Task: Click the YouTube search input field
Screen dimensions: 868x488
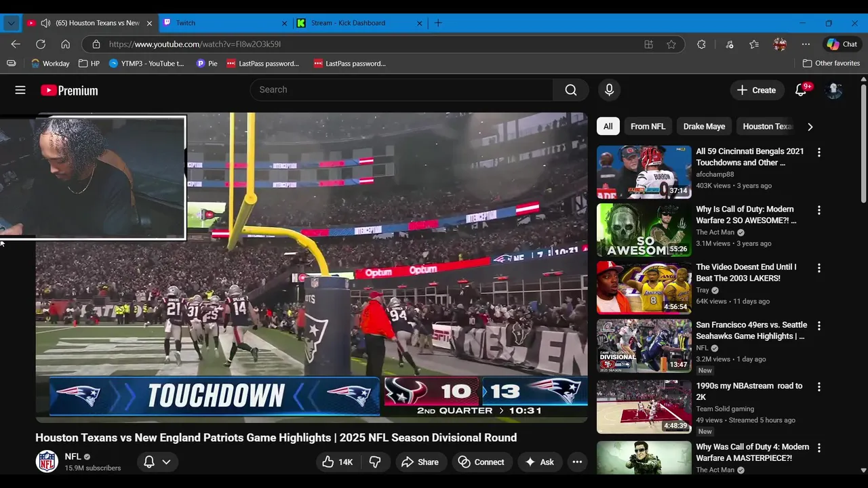Action: coord(401,90)
